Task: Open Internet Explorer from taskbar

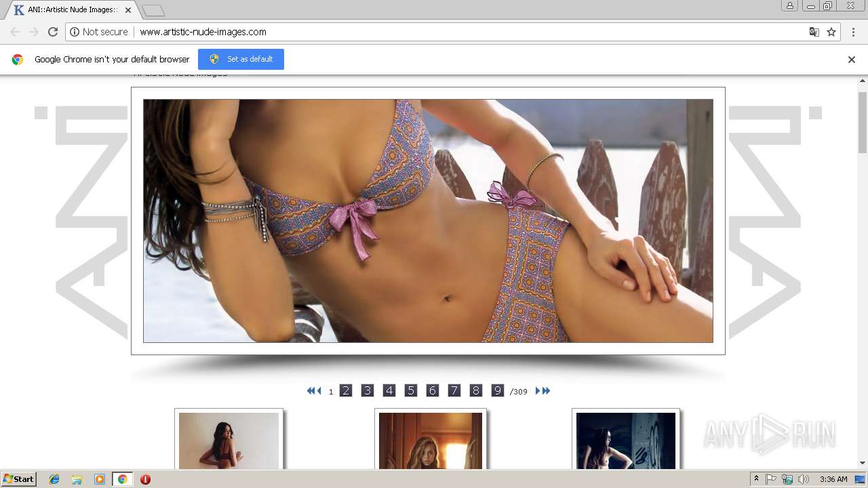Action: pyautogui.click(x=54, y=479)
